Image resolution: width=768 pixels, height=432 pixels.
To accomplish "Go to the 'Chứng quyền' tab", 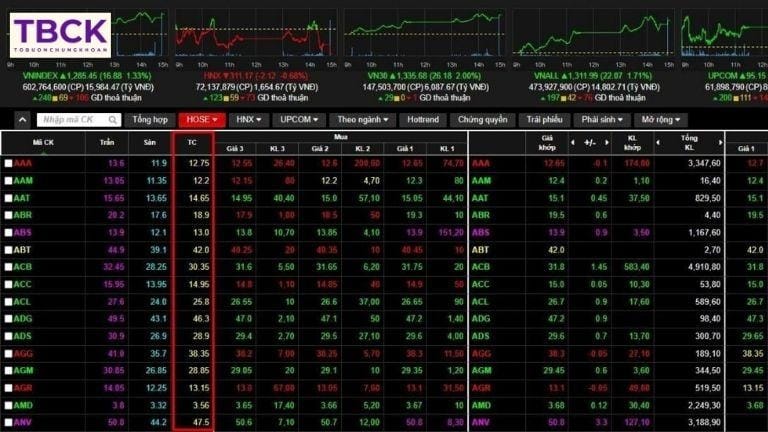I will coord(482,120).
